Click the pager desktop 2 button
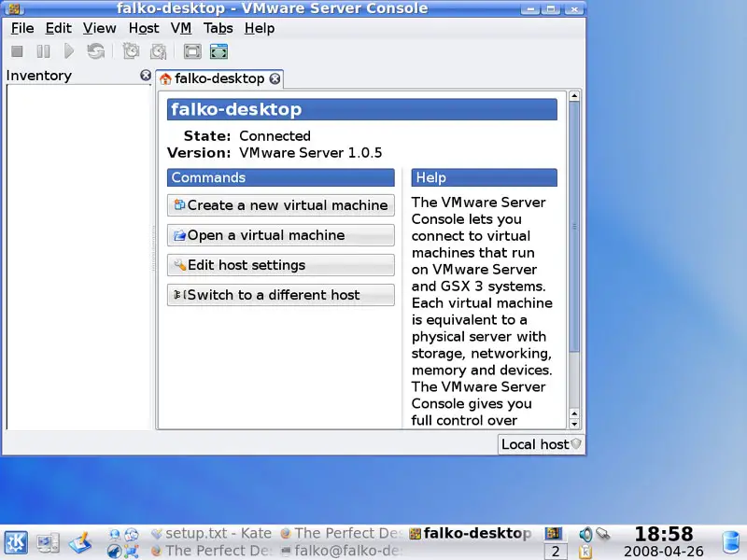The image size is (747, 560). tap(556, 552)
